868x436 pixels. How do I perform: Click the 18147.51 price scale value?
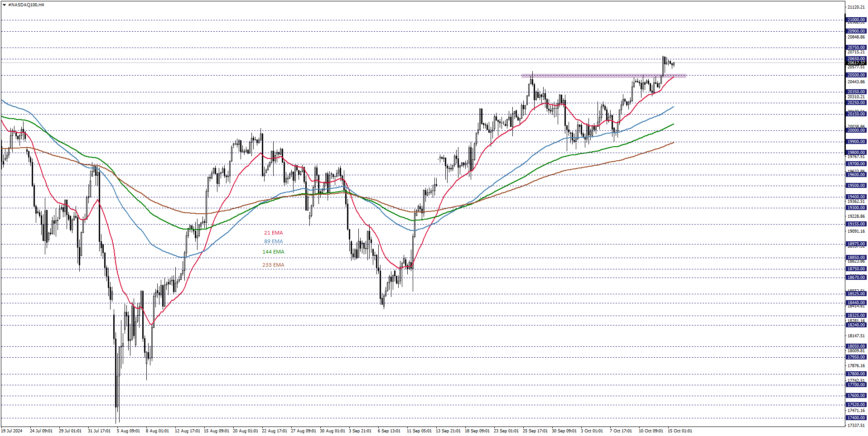[856, 336]
